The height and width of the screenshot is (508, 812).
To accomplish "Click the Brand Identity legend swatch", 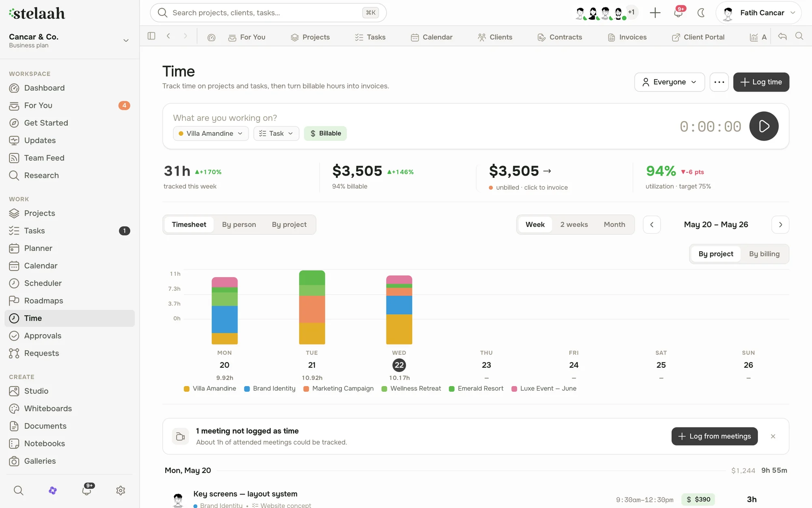I will pyautogui.click(x=247, y=389).
